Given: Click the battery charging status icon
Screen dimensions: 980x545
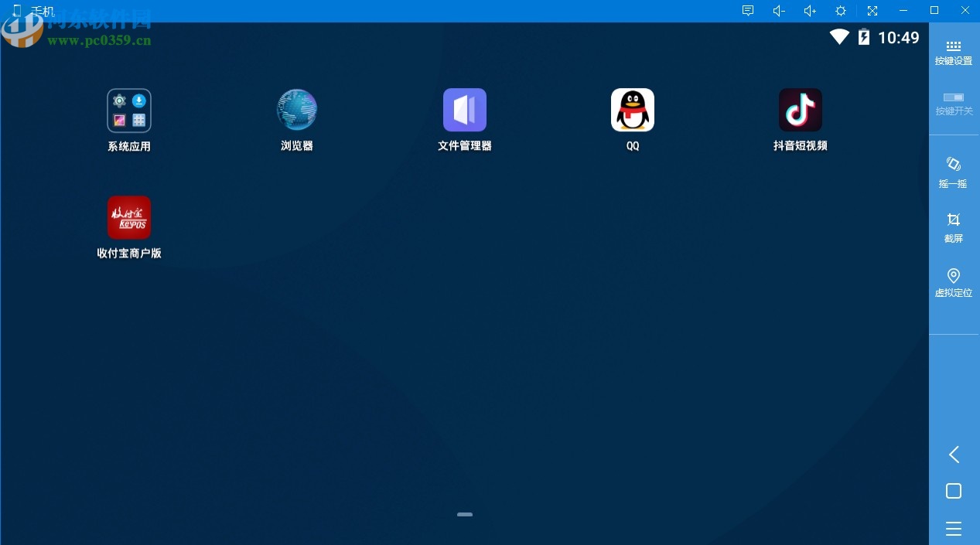Looking at the screenshot, I should [864, 37].
